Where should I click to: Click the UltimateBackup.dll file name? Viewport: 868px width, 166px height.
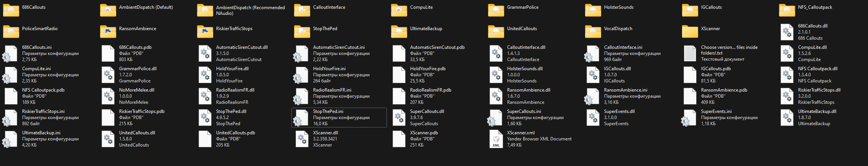(x=817, y=111)
